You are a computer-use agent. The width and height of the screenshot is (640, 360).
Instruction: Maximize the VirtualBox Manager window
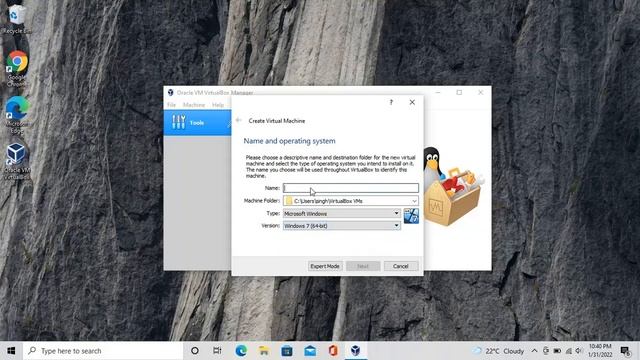(459, 93)
